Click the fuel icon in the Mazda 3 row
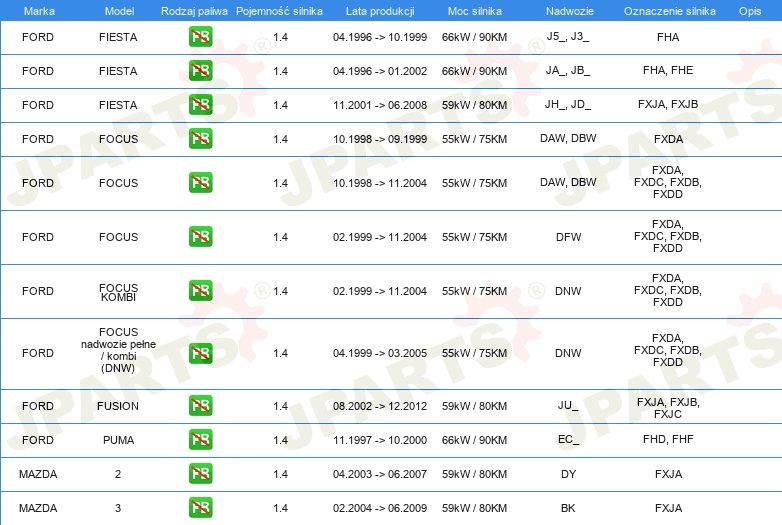The image size is (782, 525). coord(200,508)
